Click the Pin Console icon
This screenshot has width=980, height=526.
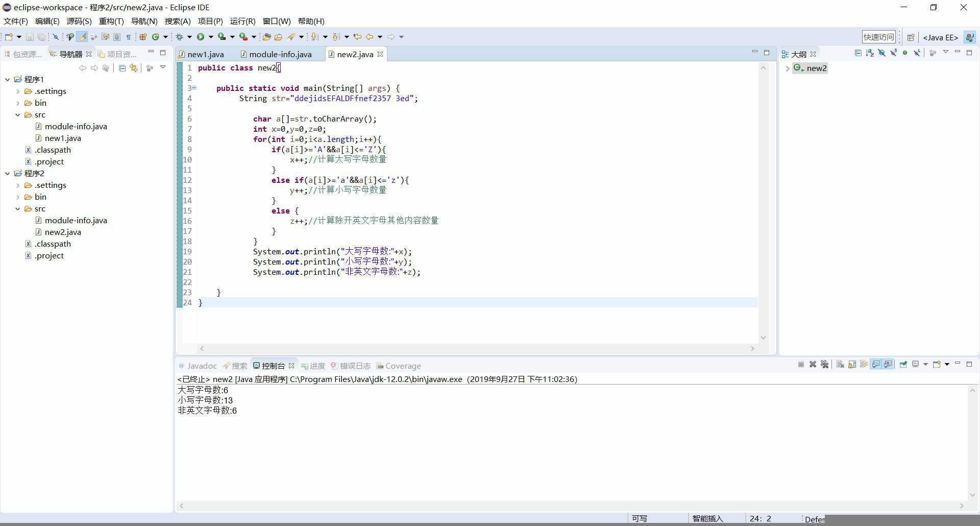pyautogui.click(x=903, y=365)
